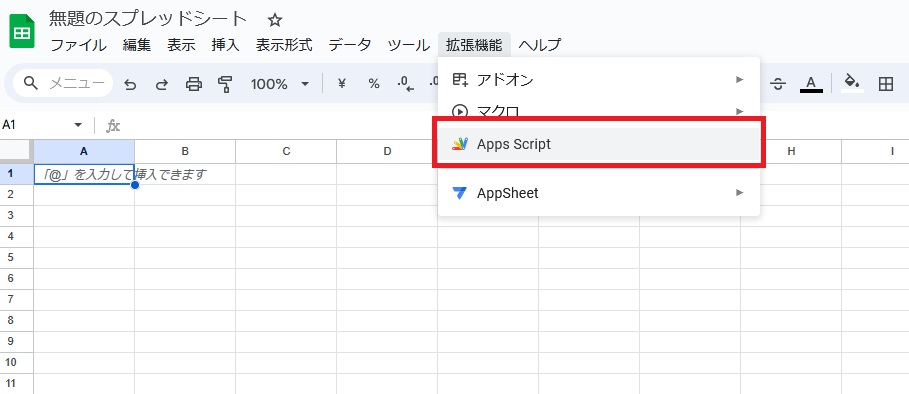909x394 pixels.
Task: Select Apps Script from the menu
Action: 598,144
